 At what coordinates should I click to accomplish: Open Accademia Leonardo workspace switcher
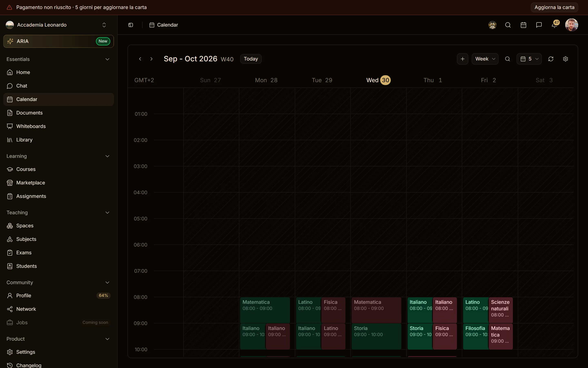coord(59,25)
